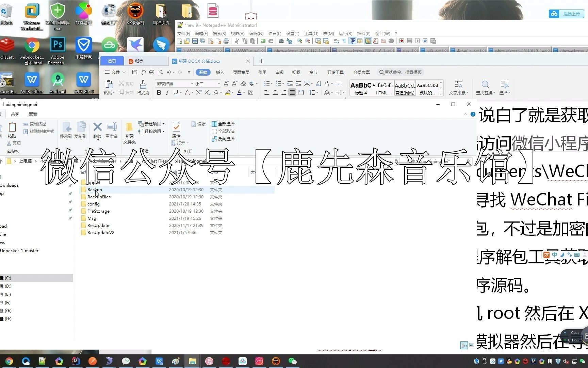Click the undo arrow in WPS quick toolbar
588x368 pixels.
[x=169, y=72]
